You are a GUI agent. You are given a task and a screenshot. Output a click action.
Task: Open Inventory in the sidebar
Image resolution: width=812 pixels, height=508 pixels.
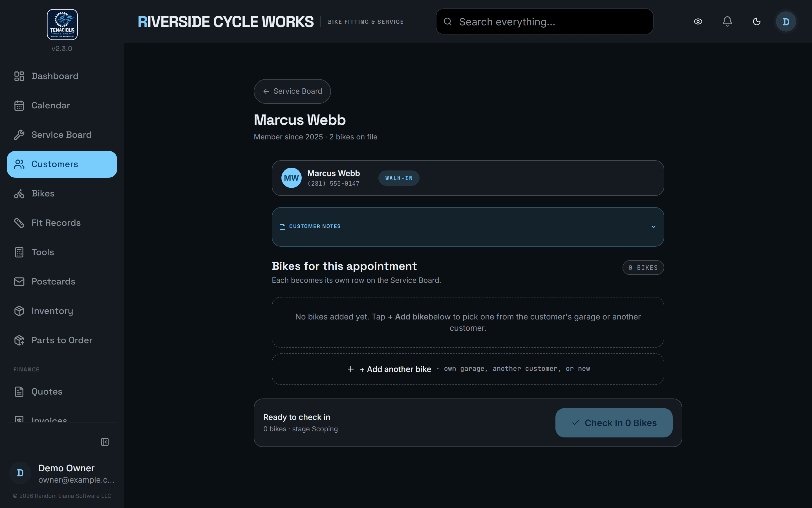(62, 311)
